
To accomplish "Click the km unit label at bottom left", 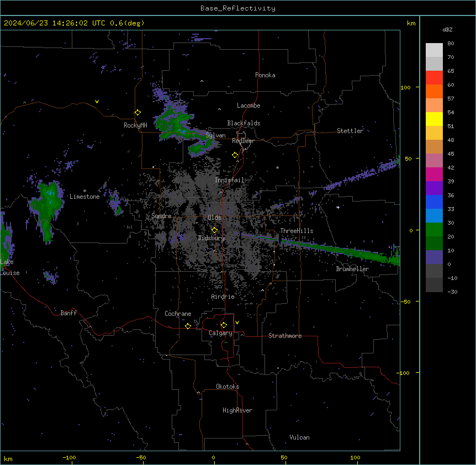I will tap(8, 459).
